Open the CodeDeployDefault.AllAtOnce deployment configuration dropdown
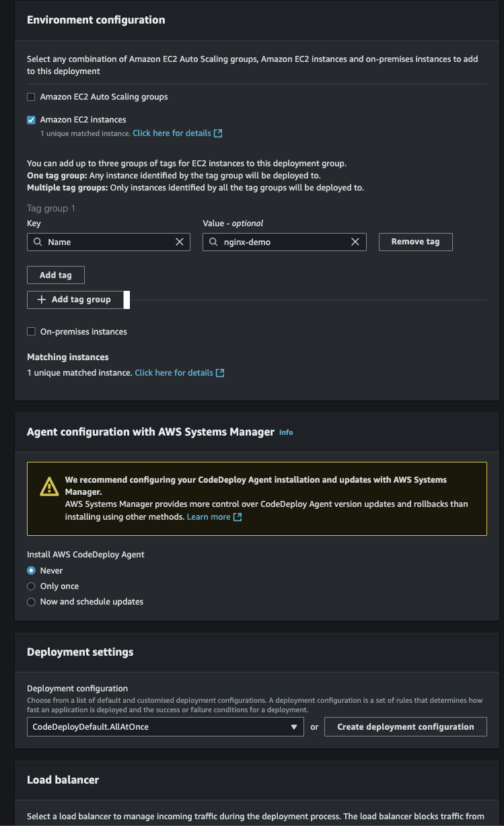 click(x=166, y=727)
